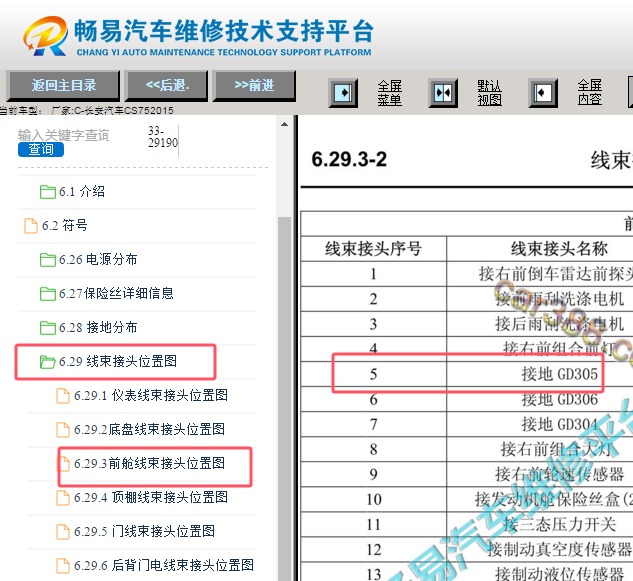
Task: Open the 全屏菜单 link
Action: pos(390,93)
